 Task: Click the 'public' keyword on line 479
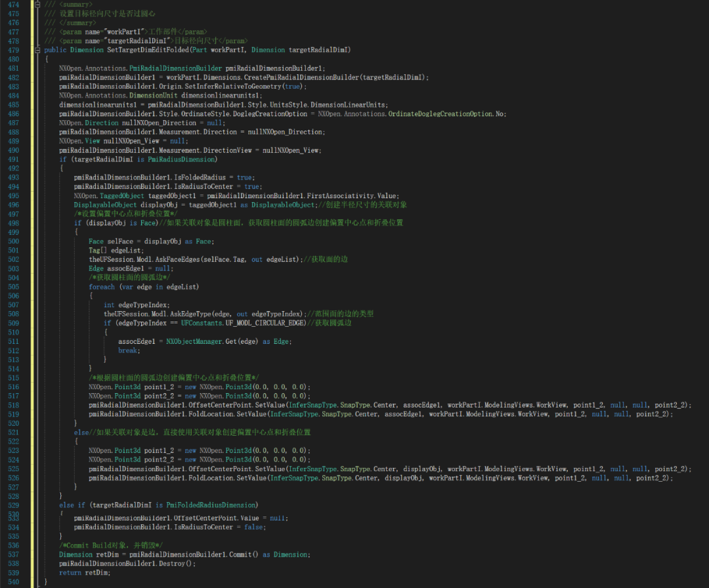coord(55,50)
